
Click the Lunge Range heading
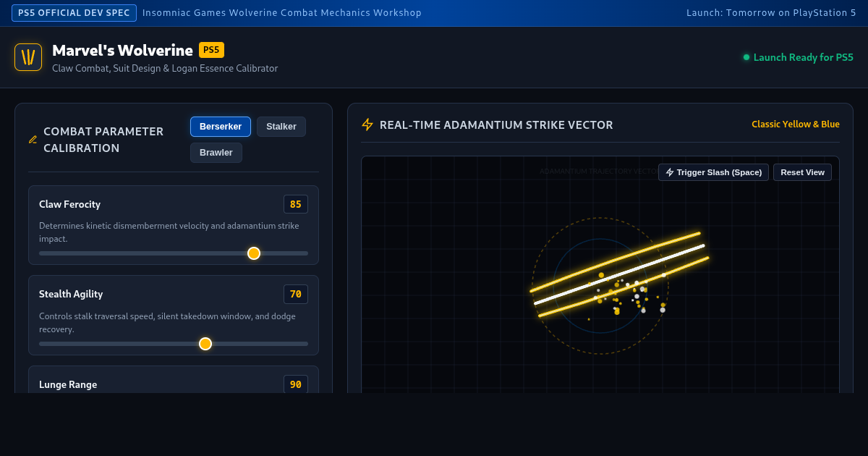pyautogui.click(x=68, y=384)
